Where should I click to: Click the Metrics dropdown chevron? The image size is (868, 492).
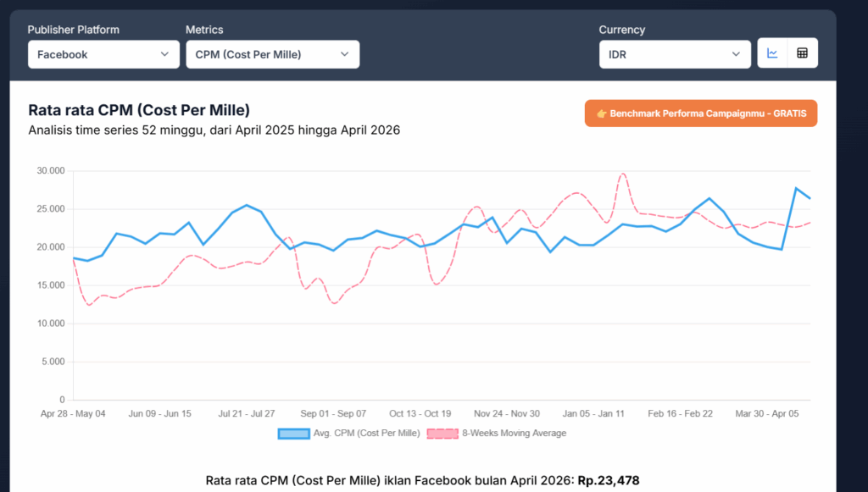pos(344,53)
